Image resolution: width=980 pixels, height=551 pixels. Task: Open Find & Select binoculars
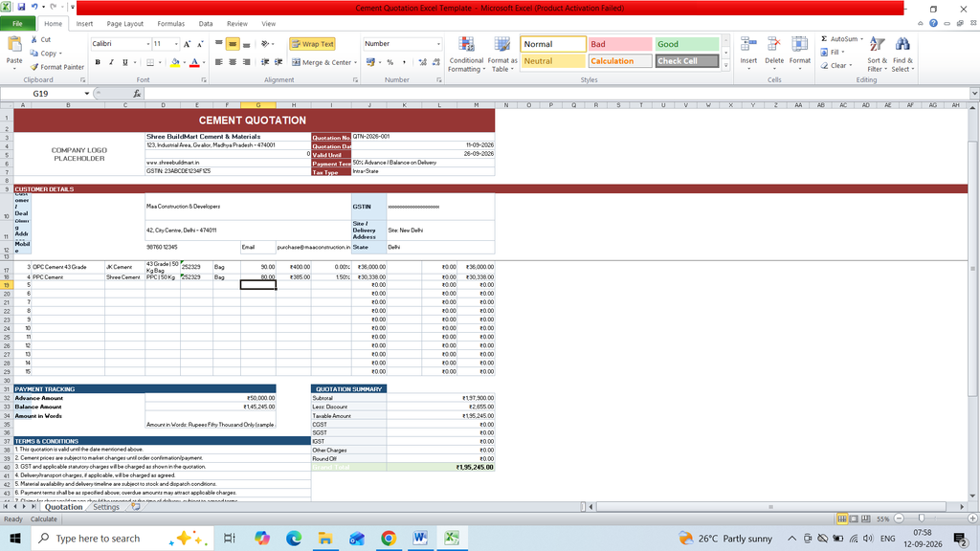click(902, 45)
